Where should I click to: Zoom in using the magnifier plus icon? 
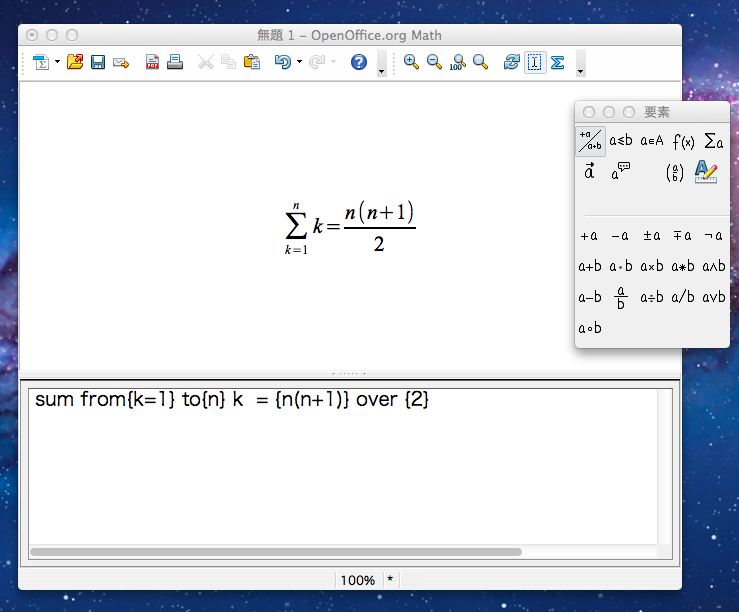(411, 62)
